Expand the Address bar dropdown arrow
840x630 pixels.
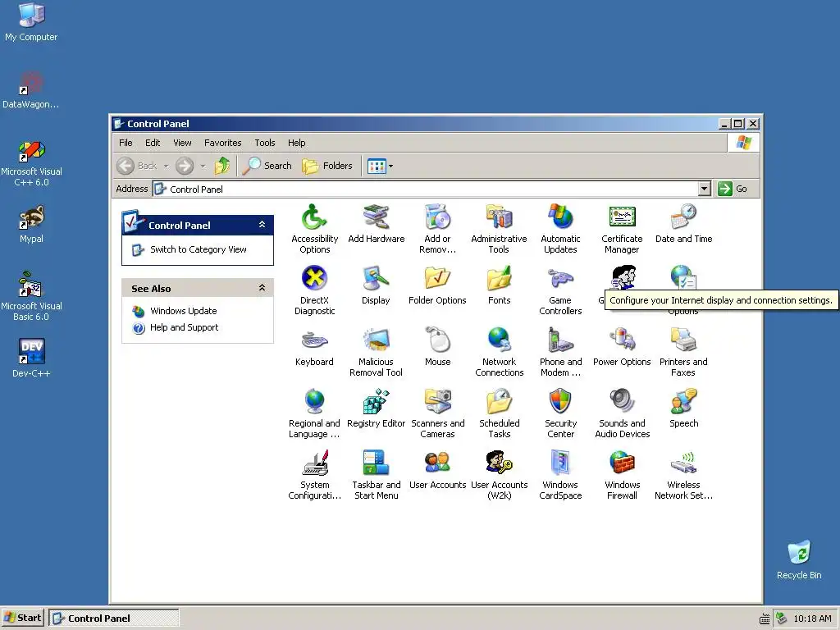[x=705, y=189]
